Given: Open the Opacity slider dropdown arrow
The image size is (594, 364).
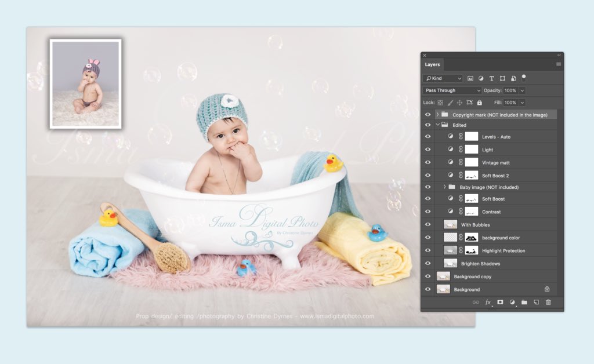Looking at the screenshot, I should pos(522,90).
